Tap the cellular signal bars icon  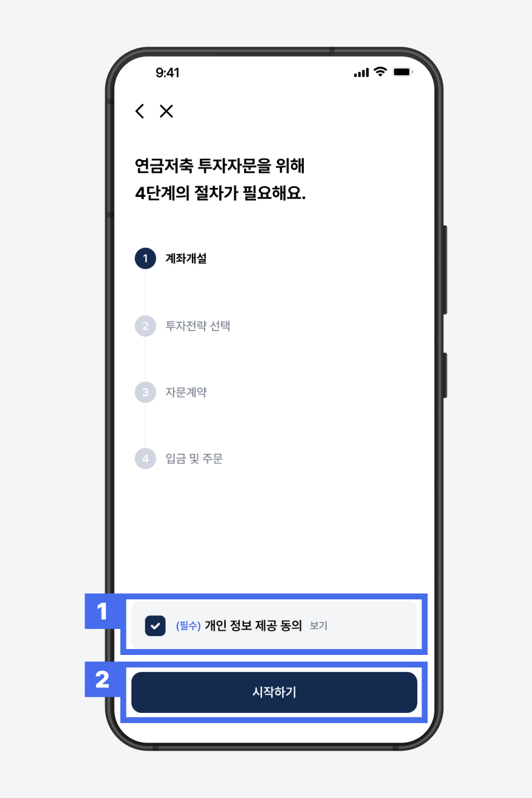(x=361, y=73)
